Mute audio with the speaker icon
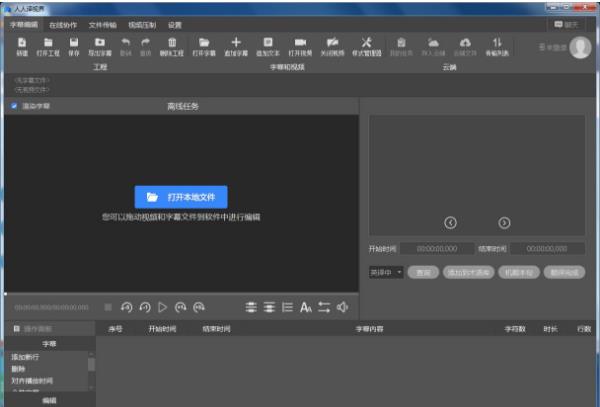The height and width of the screenshot is (407, 600). coord(342,307)
